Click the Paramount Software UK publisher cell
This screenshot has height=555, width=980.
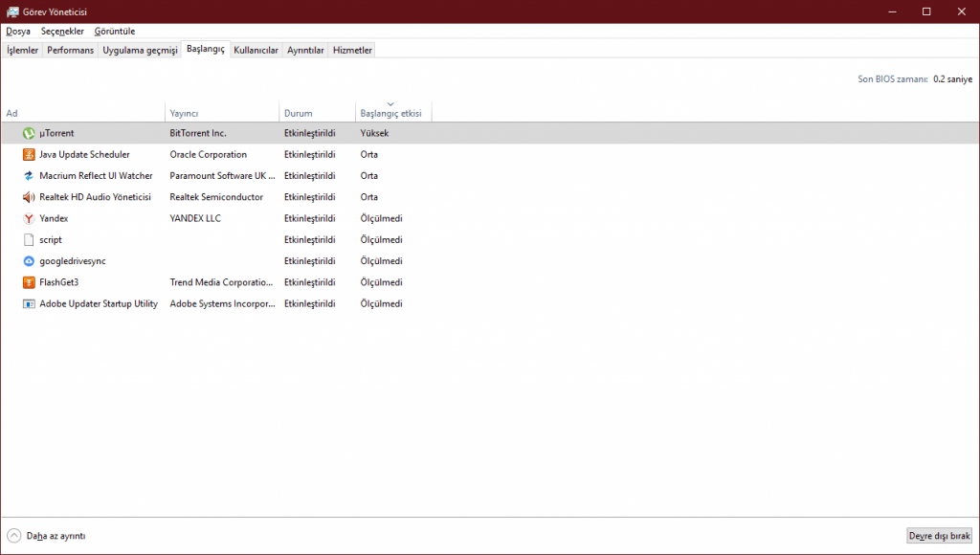coord(222,176)
